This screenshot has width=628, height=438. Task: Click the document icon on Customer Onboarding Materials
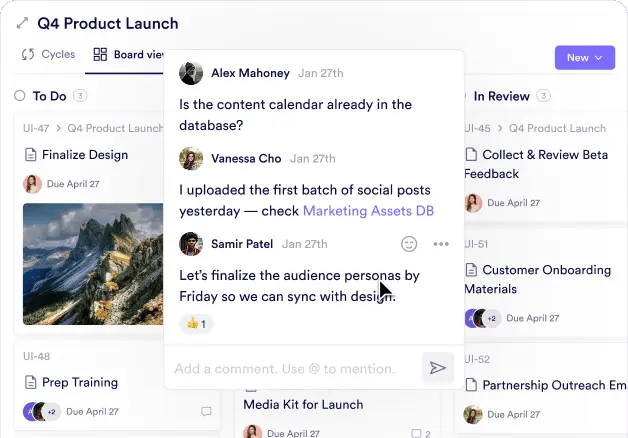pos(471,270)
